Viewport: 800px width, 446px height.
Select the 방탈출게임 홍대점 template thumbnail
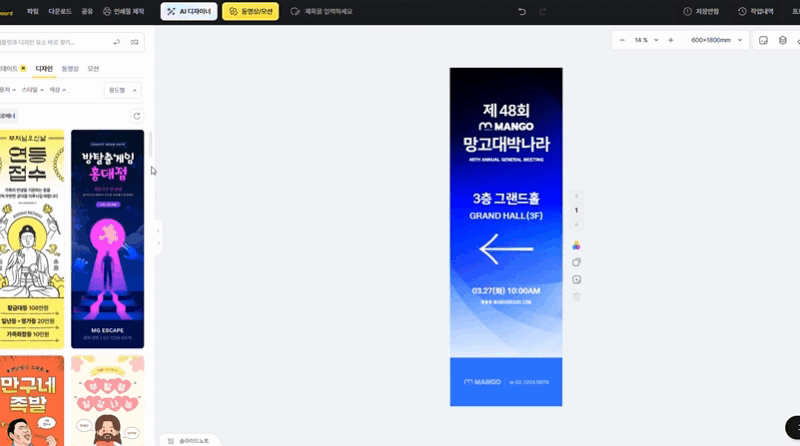coord(108,239)
